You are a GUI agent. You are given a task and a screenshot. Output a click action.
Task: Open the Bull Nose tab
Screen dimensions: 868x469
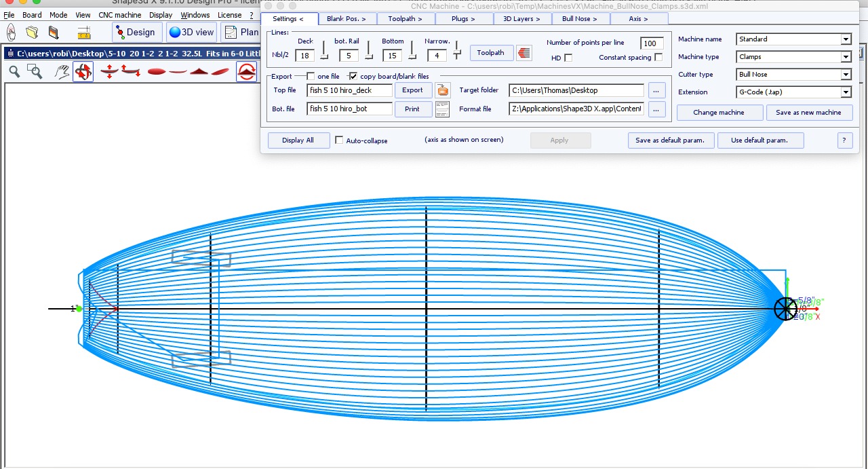[581, 19]
